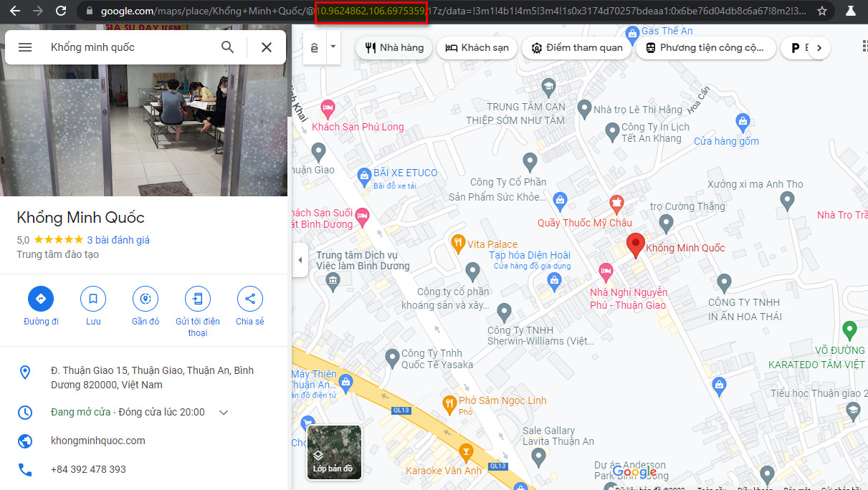Select Công Ty In Lịch Tết An Khang

[612, 132]
